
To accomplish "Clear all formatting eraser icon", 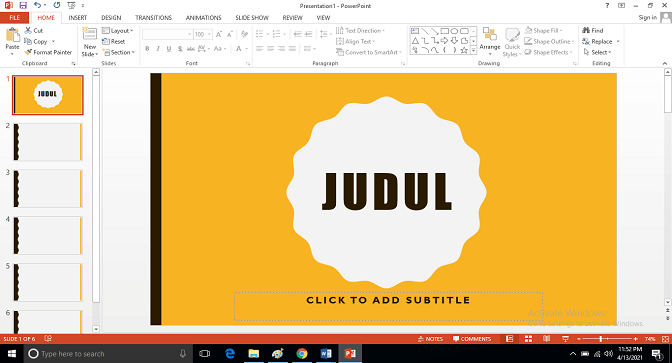I will (x=244, y=34).
